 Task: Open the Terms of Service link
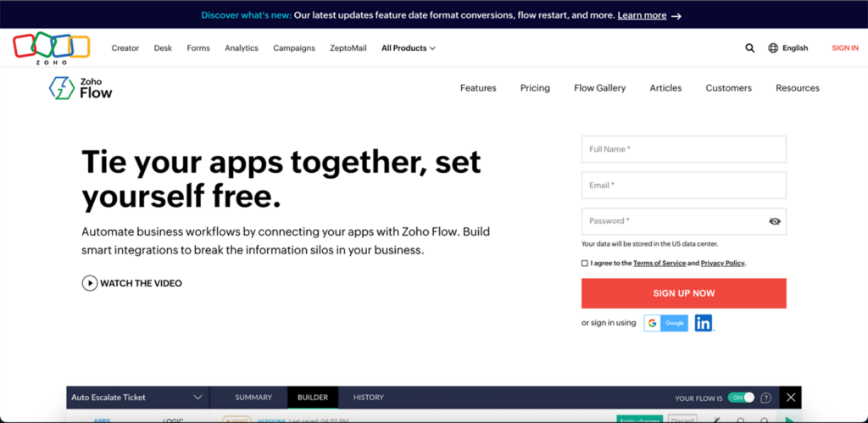click(x=659, y=264)
